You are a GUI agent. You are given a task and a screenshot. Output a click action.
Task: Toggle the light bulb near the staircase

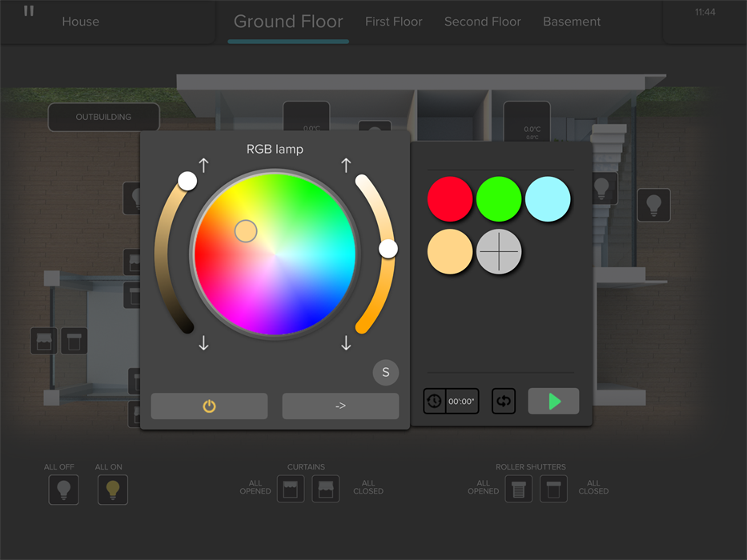click(604, 189)
